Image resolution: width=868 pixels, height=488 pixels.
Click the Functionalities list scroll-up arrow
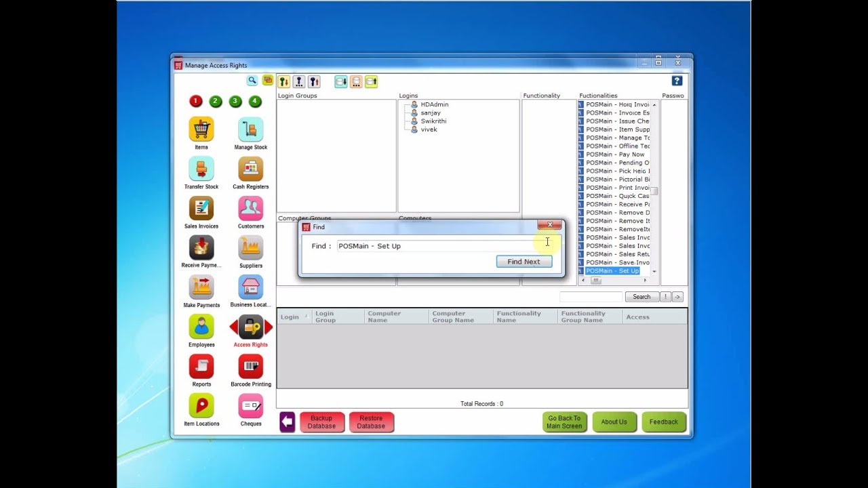tap(654, 105)
